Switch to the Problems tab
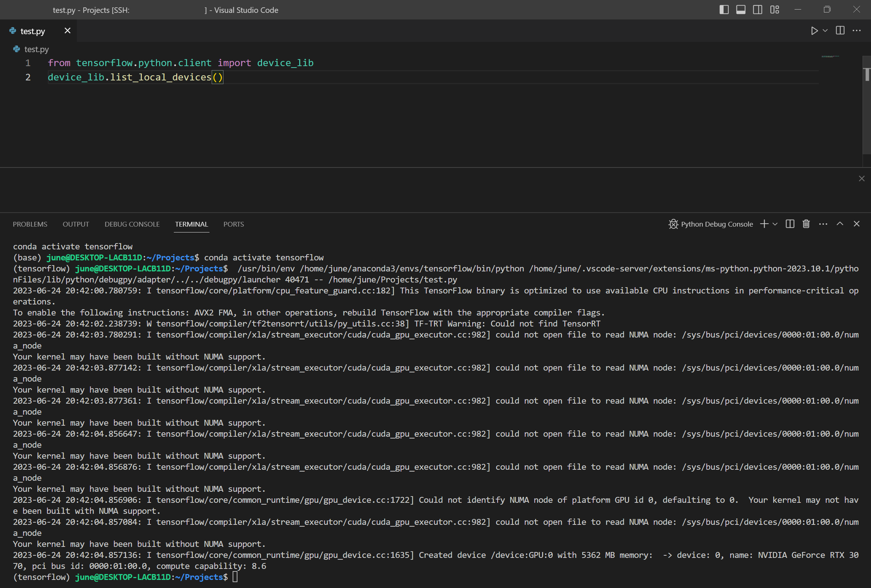This screenshot has width=871, height=588. (30, 224)
